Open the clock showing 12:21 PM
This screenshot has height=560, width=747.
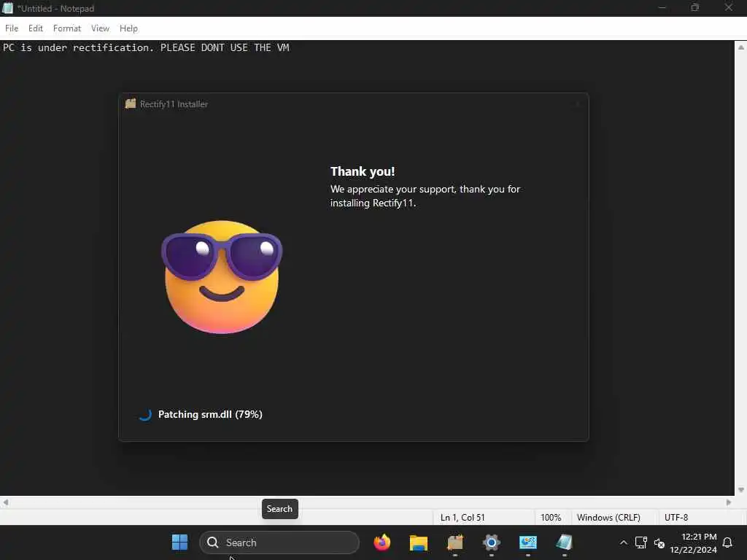(693, 542)
